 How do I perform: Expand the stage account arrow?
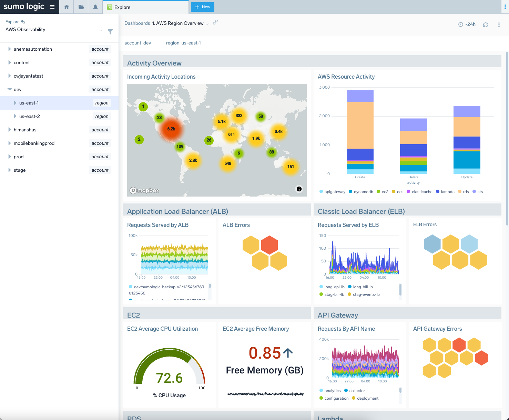click(x=9, y=170)
